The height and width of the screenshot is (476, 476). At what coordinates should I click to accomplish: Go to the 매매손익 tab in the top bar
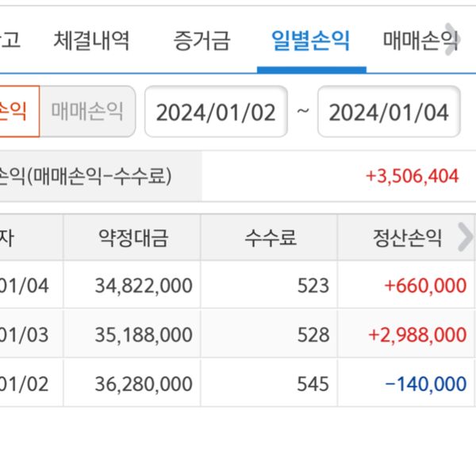419,40
